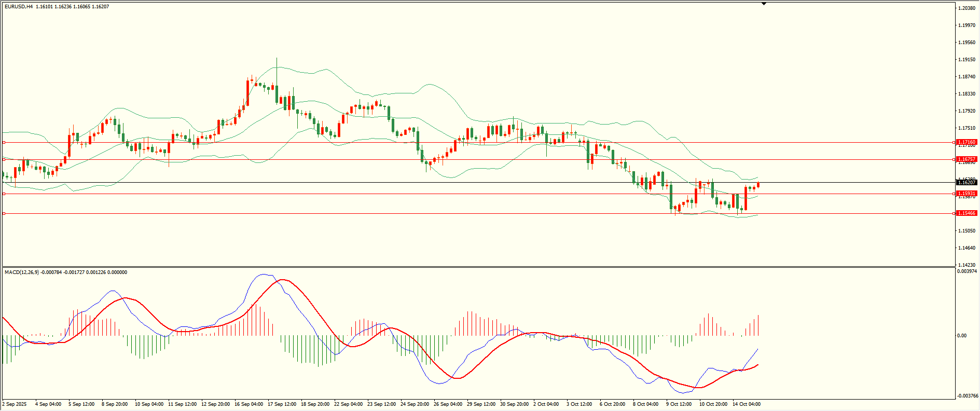Click the 1.17160 red price label
The image size is (980, 411).
pos(967,142)
